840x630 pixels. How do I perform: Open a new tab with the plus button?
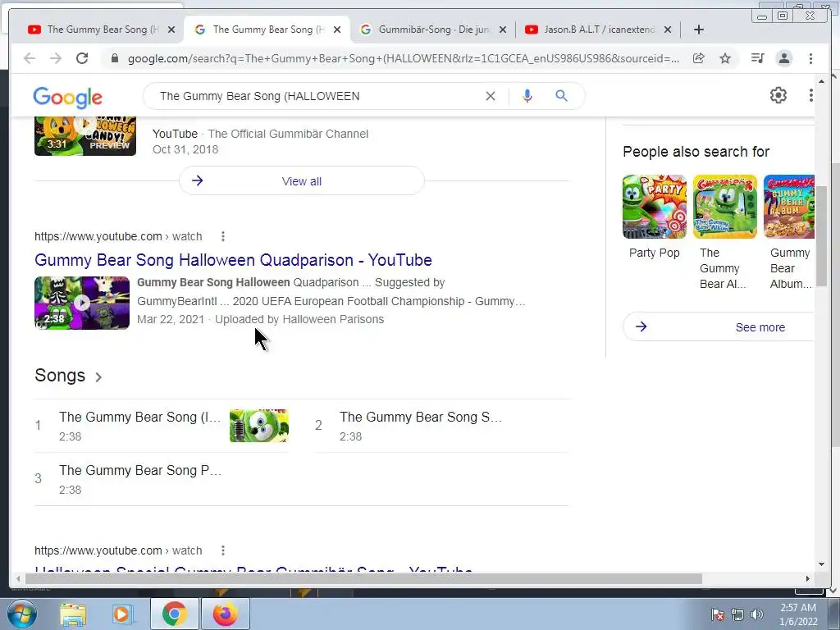pyautogui.click(x=699, y=30)
